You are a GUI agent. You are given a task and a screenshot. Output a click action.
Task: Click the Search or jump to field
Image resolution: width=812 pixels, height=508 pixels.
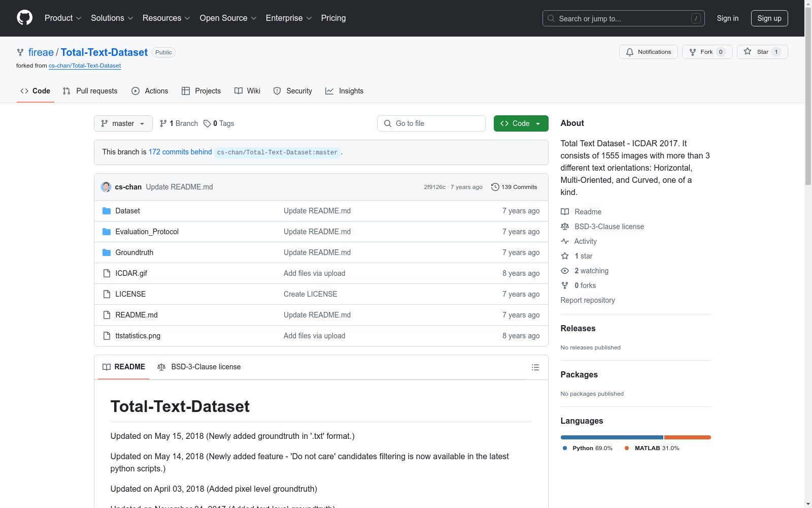623,18
